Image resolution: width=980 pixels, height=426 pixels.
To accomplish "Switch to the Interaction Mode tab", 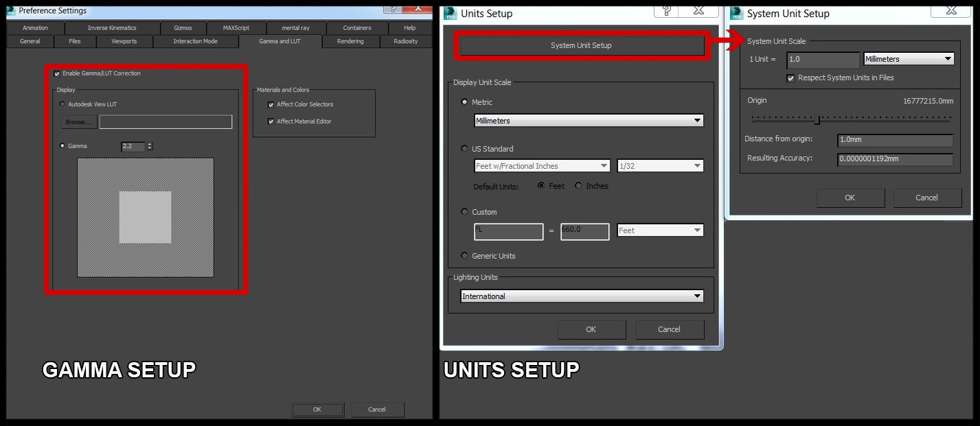I will (x=195, y=41).
